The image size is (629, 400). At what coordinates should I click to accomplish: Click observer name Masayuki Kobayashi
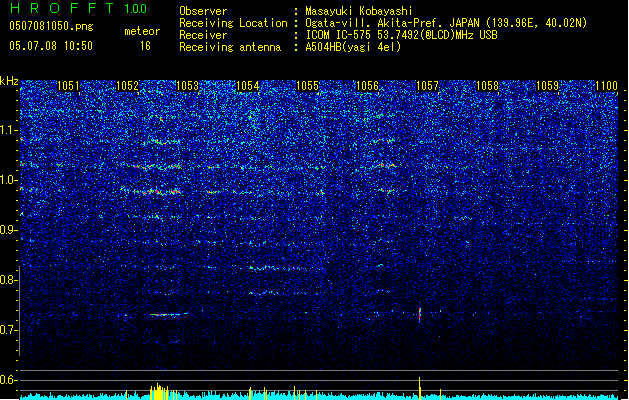359,11
